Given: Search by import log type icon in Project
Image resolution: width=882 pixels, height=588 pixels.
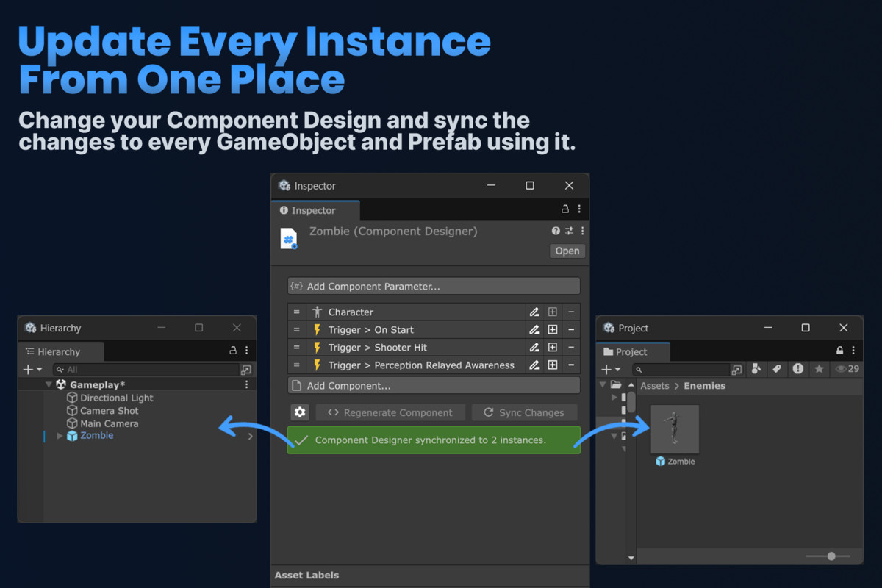Looking at the screenshot, I should tap(798, 369).
